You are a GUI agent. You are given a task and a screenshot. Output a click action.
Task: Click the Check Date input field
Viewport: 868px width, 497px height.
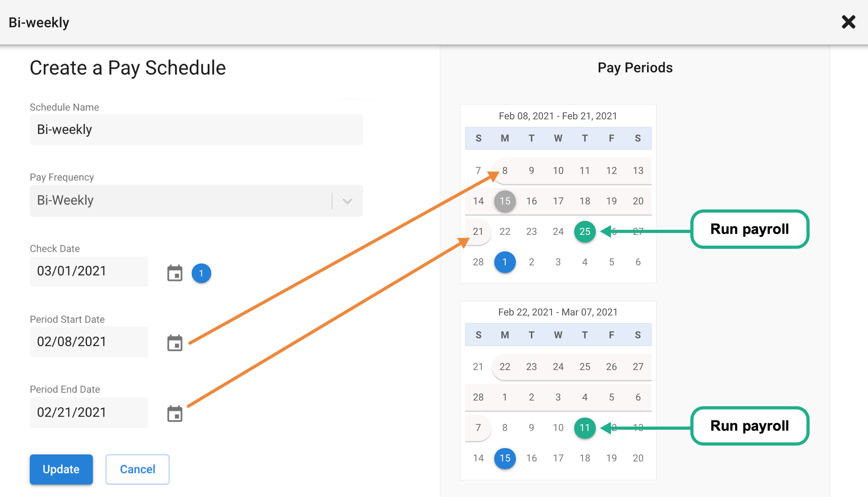[89, 271]
